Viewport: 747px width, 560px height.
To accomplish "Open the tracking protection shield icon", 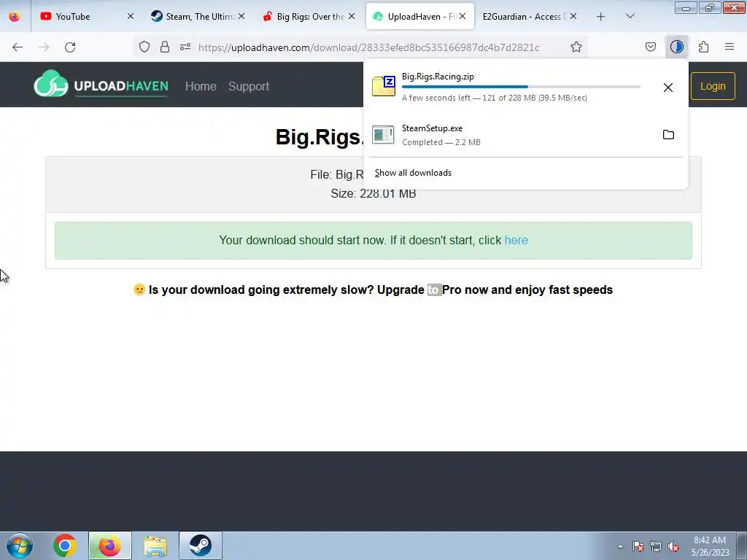I will pyautogui.click(x=144, y=47).
